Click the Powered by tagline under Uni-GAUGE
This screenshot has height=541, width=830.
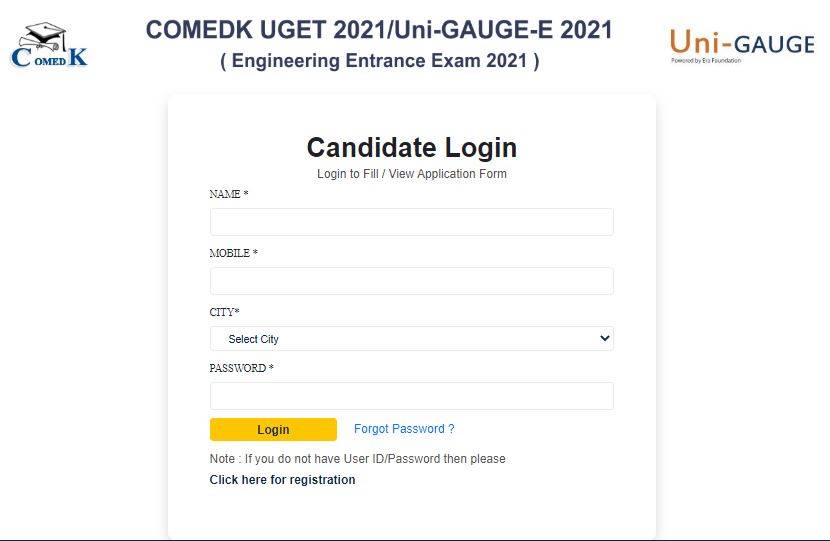(x=706, y=61)
